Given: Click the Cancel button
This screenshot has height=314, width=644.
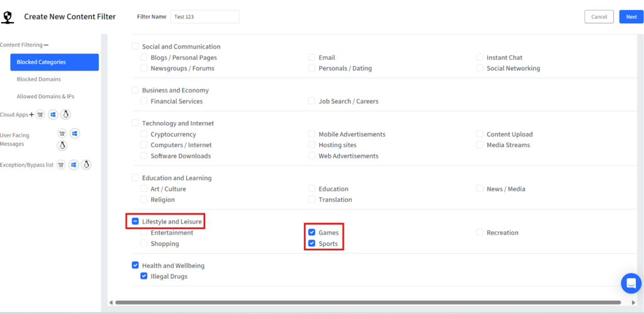Looking at the screenshot, I should coord(599,17).
